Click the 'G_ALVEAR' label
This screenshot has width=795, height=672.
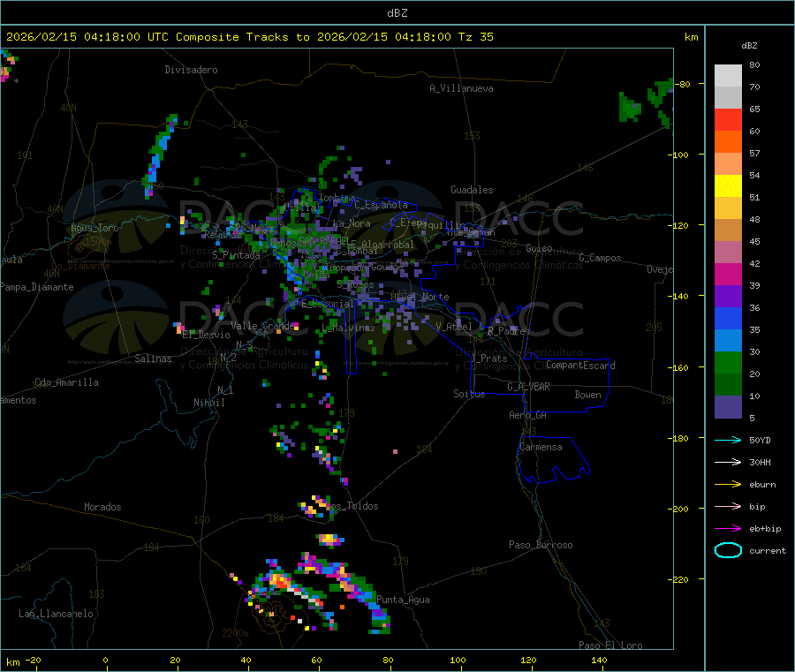click(528, 387)
